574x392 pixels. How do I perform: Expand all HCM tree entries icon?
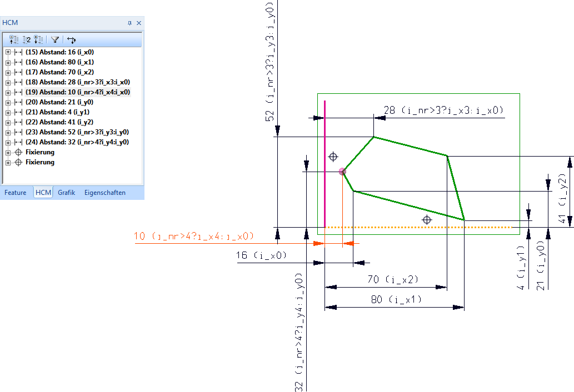(38, 39)
